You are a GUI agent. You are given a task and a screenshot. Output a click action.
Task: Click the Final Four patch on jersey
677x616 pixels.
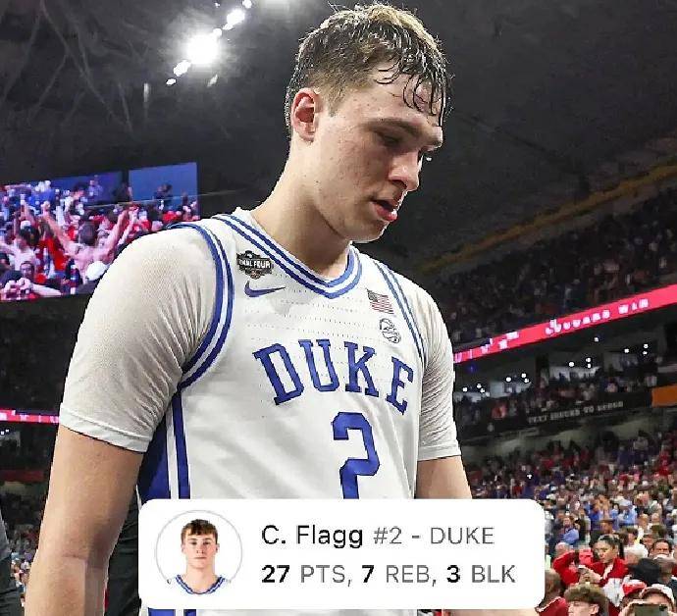click(x=255, y=264)
